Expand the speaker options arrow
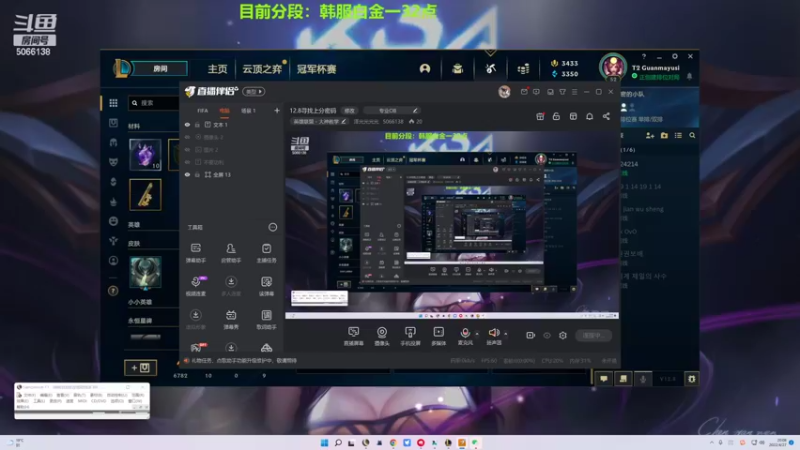Image resolution: width=800 pixels, height=450 pixels. click(x=506, y=334)
